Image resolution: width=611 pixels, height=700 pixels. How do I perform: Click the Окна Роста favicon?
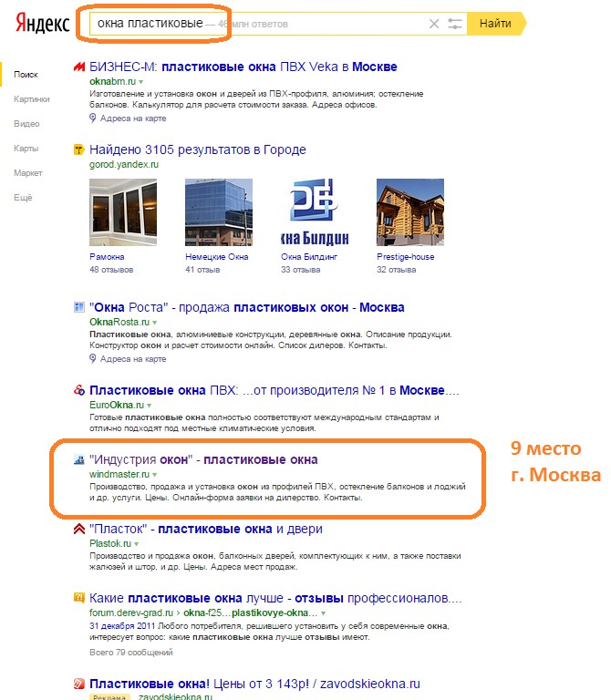[x=79, y=307]
